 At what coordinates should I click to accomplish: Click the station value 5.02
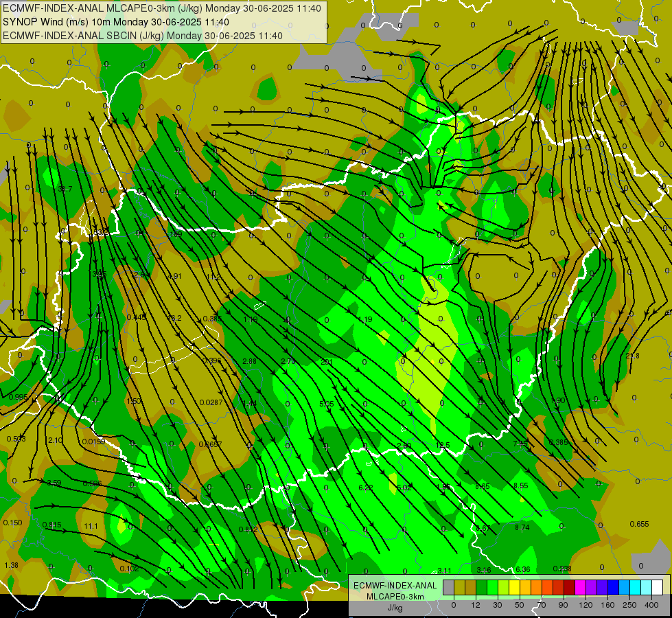point(404,488)
